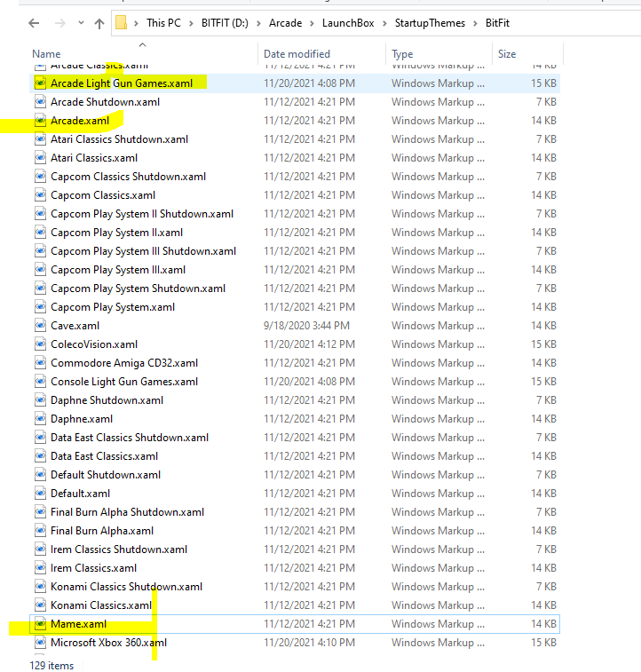Screen dimensions: 641x672
Task: Click icon of Default.xaml
Action: [40, 494]
